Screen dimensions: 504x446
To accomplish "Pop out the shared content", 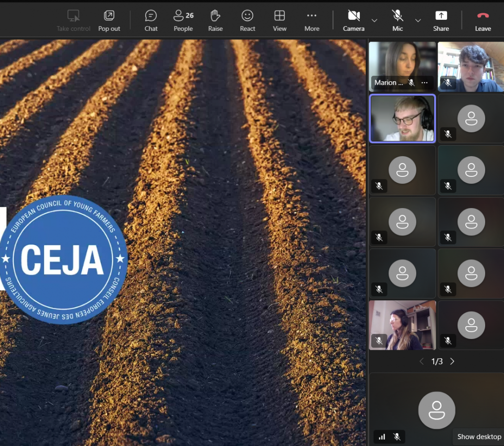I will [109, 20].
